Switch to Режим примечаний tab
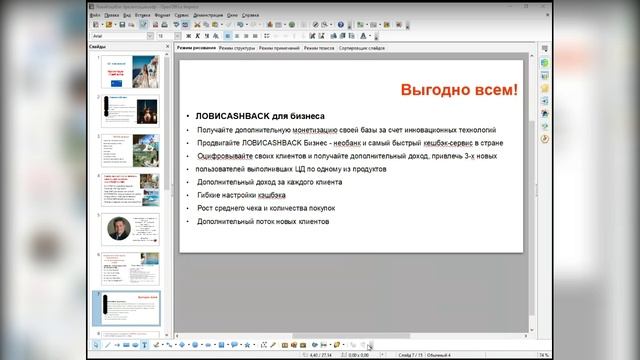The width and height of the screenshot is (640, 360). (x=279, y=48)
